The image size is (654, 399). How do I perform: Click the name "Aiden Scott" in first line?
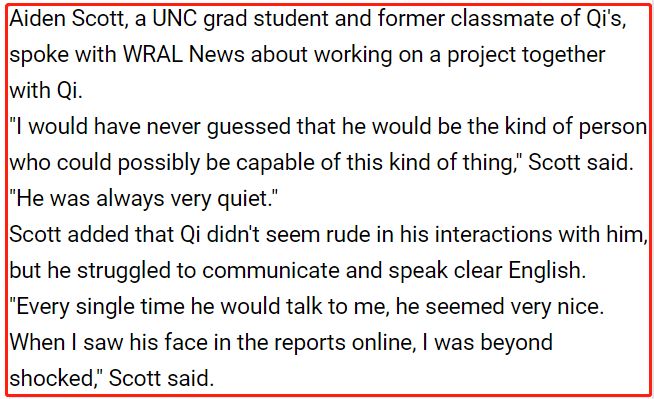pos(68,19)
